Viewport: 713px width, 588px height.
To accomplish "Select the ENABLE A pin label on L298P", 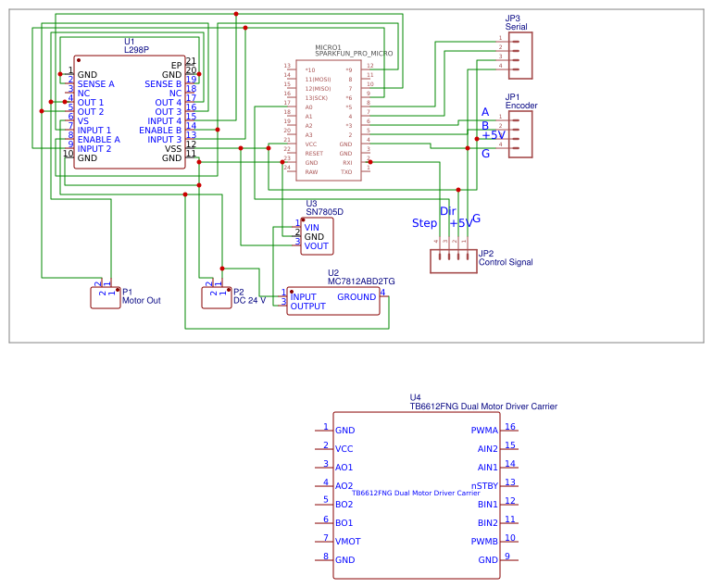I will 99,140.
